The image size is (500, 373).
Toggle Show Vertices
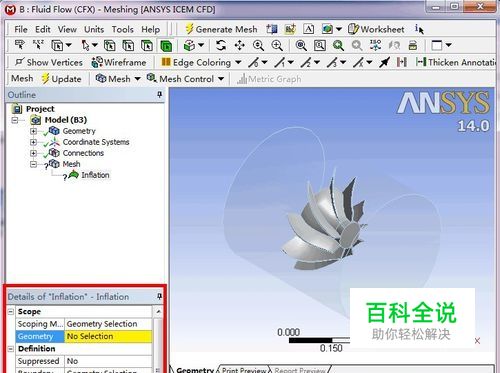(49, 62)
